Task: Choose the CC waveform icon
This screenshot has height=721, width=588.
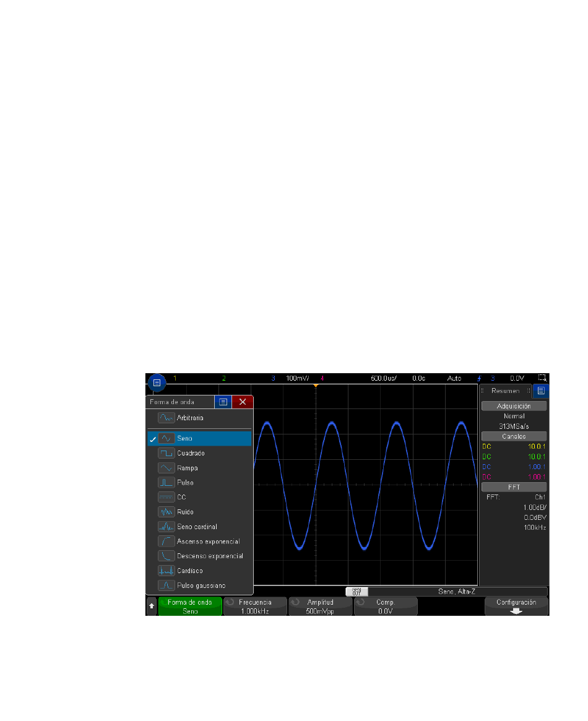Action: click(x=166, y=497)
